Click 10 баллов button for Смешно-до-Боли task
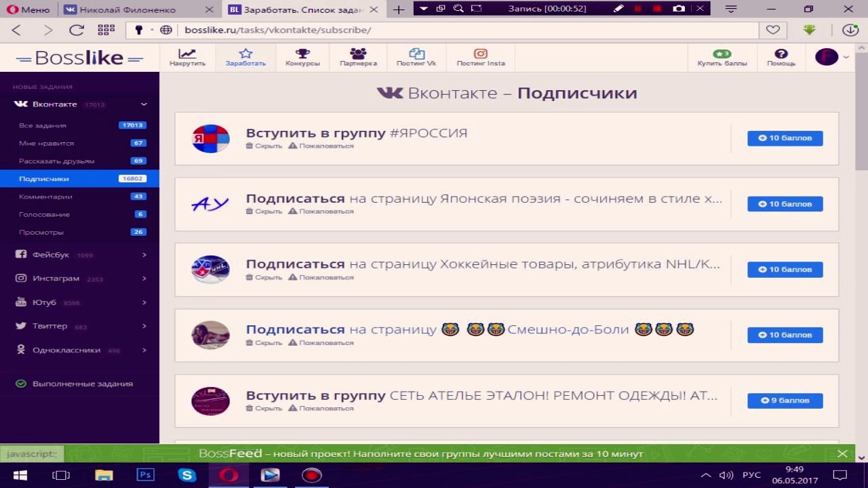868x488 pixels. coord(785,335)
